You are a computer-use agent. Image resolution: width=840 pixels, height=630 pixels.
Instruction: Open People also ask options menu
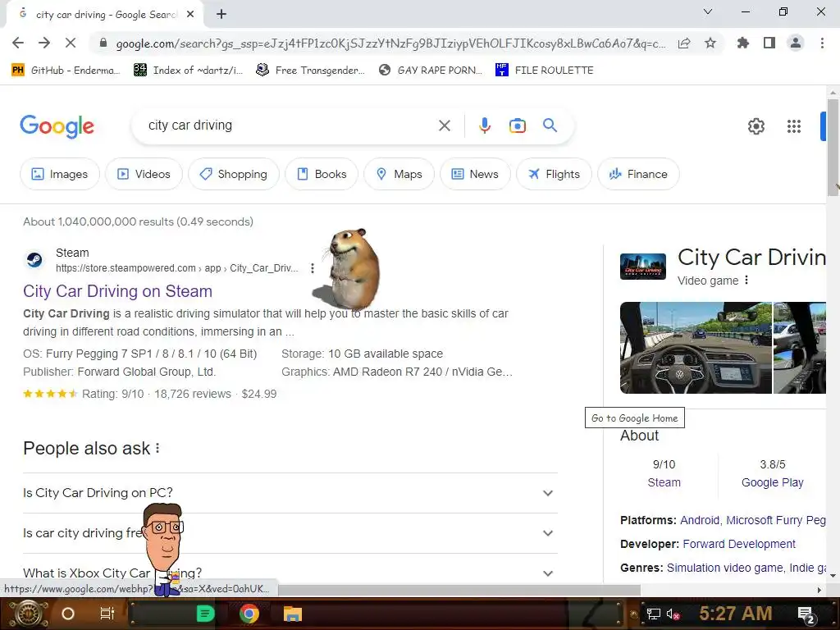pos(157,449)
